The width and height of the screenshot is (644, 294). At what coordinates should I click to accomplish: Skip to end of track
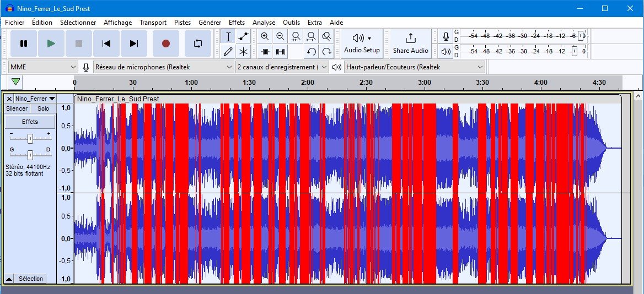[134, 43]
